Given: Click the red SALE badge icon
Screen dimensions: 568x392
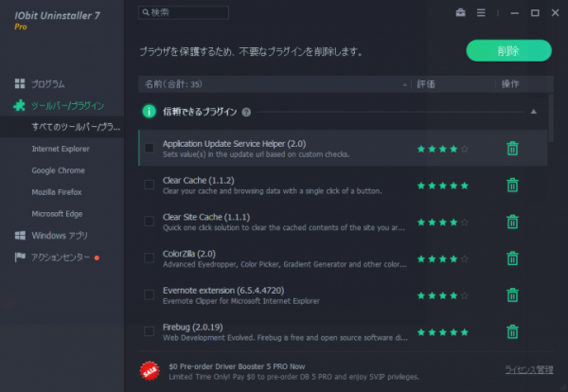Looking at the screenshot, I should pos(150,371).
